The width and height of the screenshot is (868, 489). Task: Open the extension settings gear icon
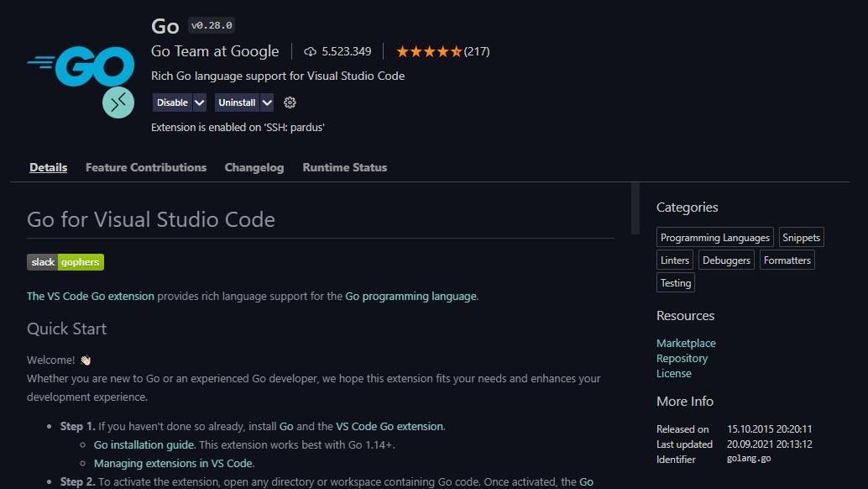[x=290, y=103]
